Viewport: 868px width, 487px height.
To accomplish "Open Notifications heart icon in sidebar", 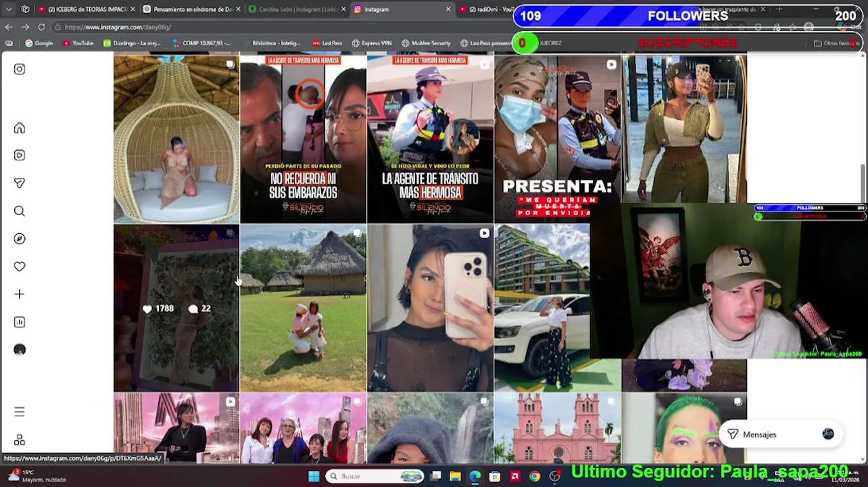I will [x=20, y=266].
